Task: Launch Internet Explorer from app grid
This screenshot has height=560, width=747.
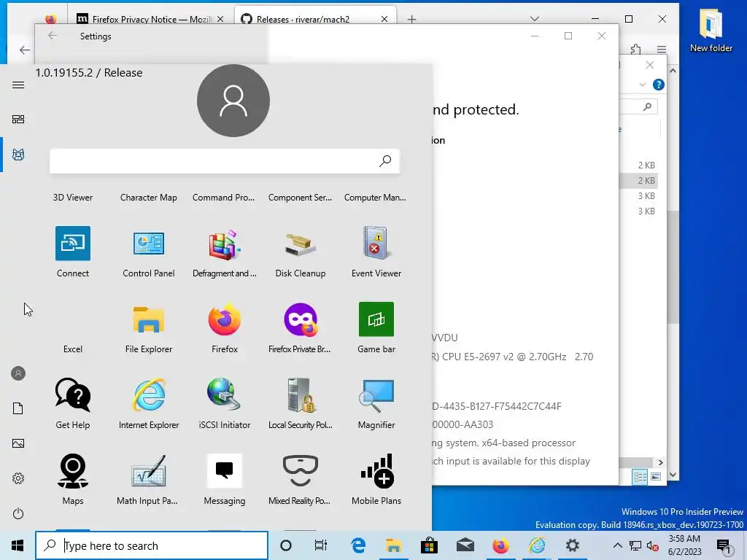Action: tap(149, 403)
